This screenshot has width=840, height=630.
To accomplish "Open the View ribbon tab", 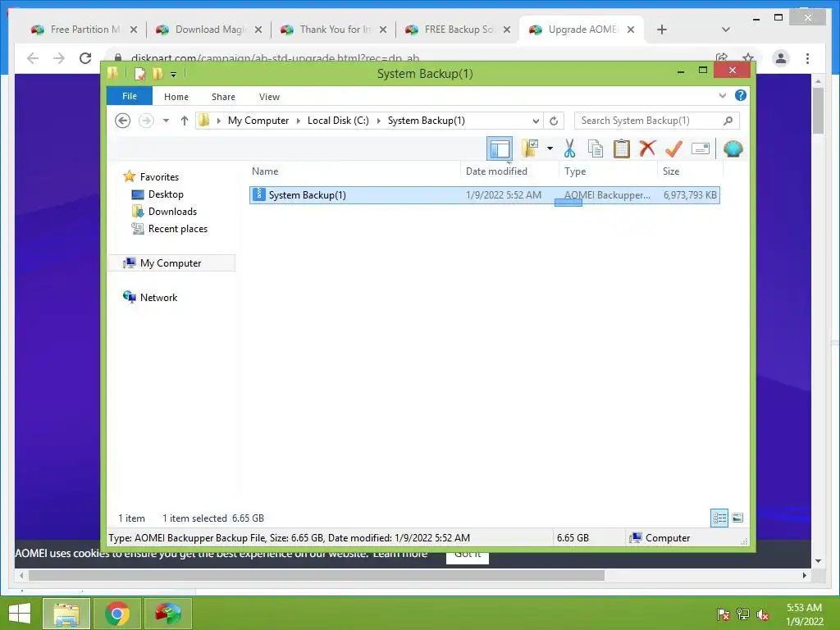I will click(x=269, y=97).
